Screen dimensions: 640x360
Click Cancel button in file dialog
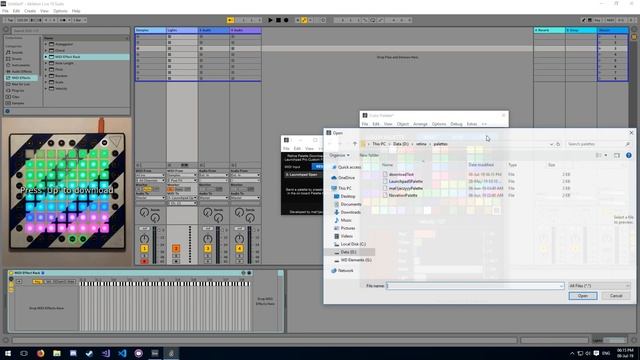pos(616,296)
